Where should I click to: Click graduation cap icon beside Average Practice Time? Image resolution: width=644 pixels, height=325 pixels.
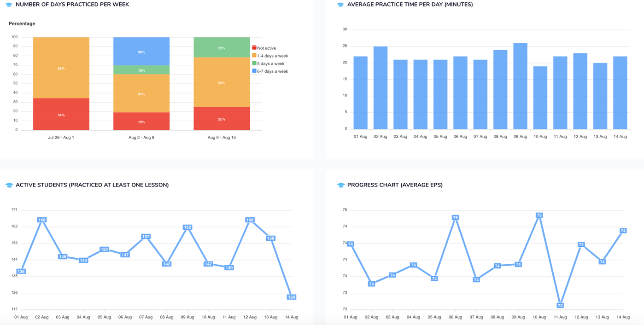340,5
